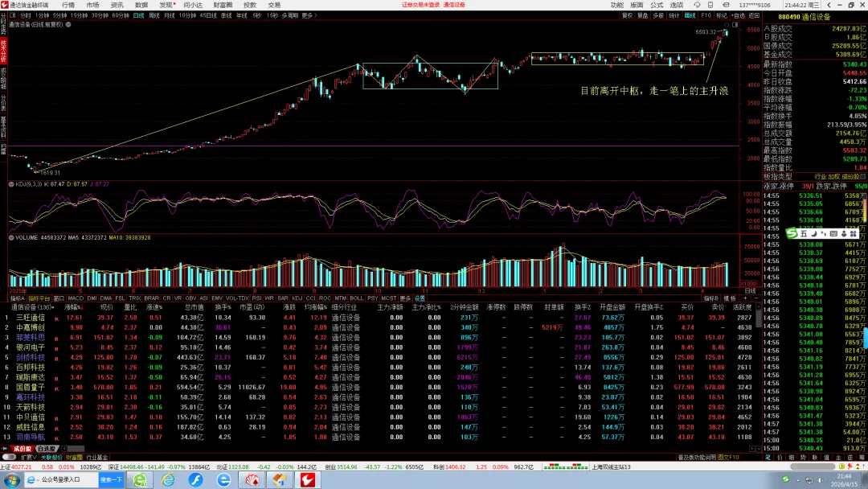Open the mail message icon in the title bar
The width and height of the screenshot is (868, 489).
pyautogui.click(x=726, y=5)
